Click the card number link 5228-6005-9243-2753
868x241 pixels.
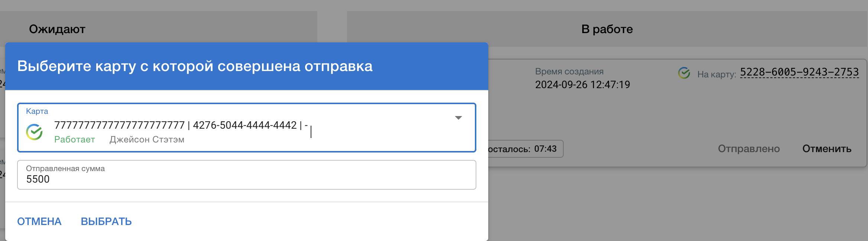coord(799,72)
